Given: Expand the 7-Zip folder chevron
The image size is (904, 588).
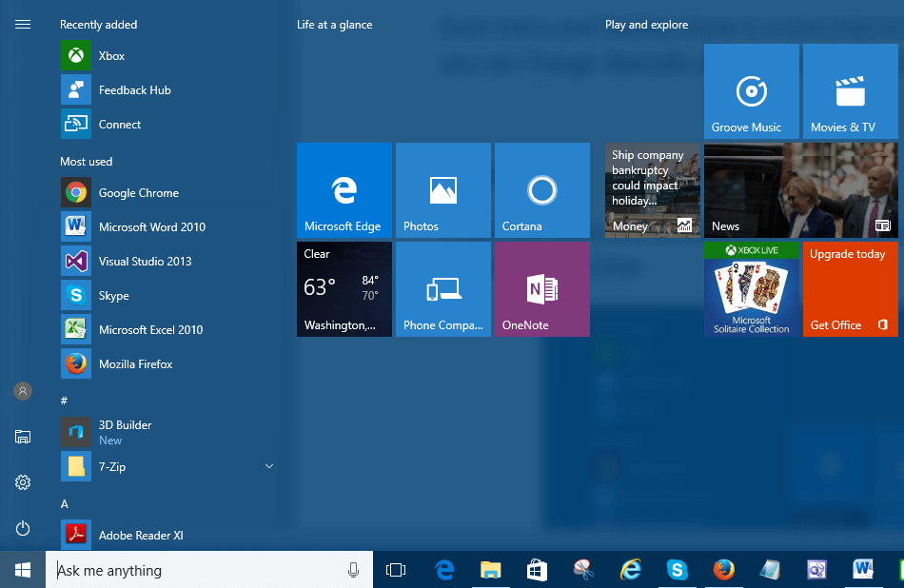Looking at the screenshot, I should [268, 466].
